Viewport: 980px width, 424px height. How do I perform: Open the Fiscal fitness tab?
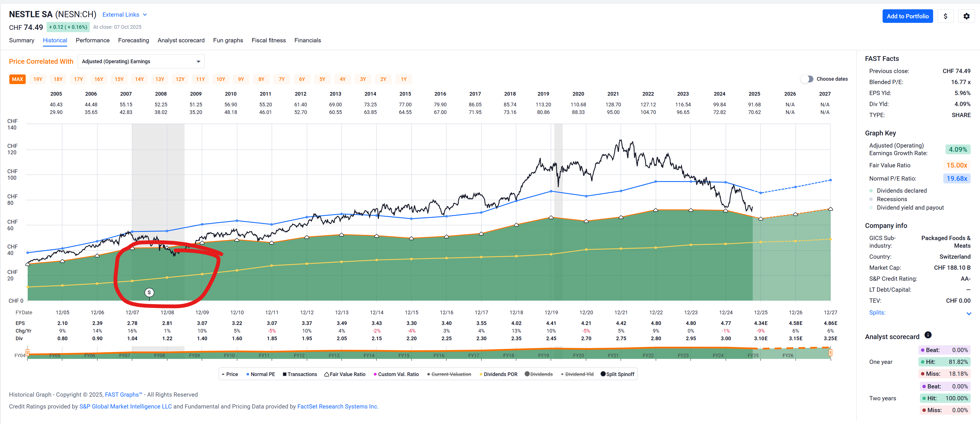pyautogui.click(x=268, y=40)
